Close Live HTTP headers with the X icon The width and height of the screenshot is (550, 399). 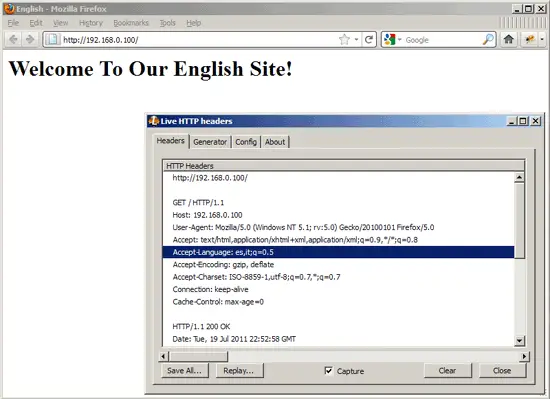[x=535, y=121]
